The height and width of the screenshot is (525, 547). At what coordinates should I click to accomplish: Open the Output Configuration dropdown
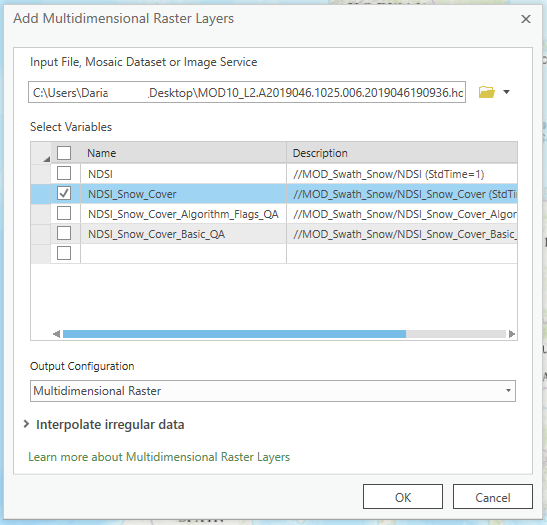click(x=273, y=391)
